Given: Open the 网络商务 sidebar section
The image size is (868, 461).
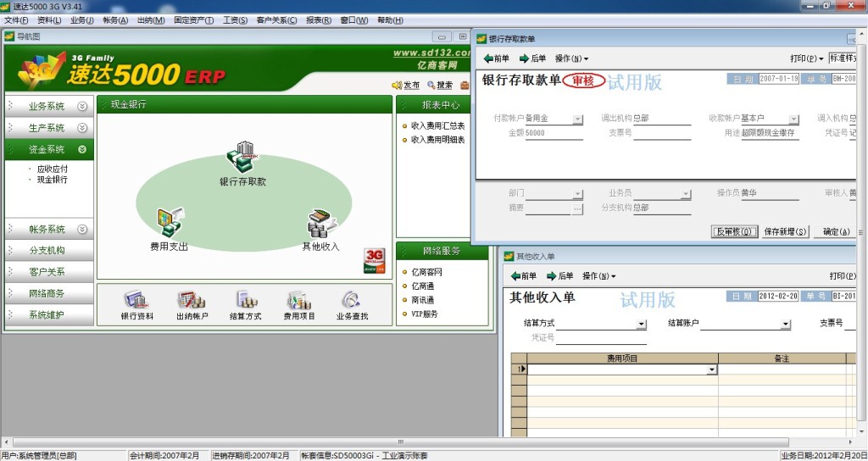Looking at the screenshot, I should [48, 293].
